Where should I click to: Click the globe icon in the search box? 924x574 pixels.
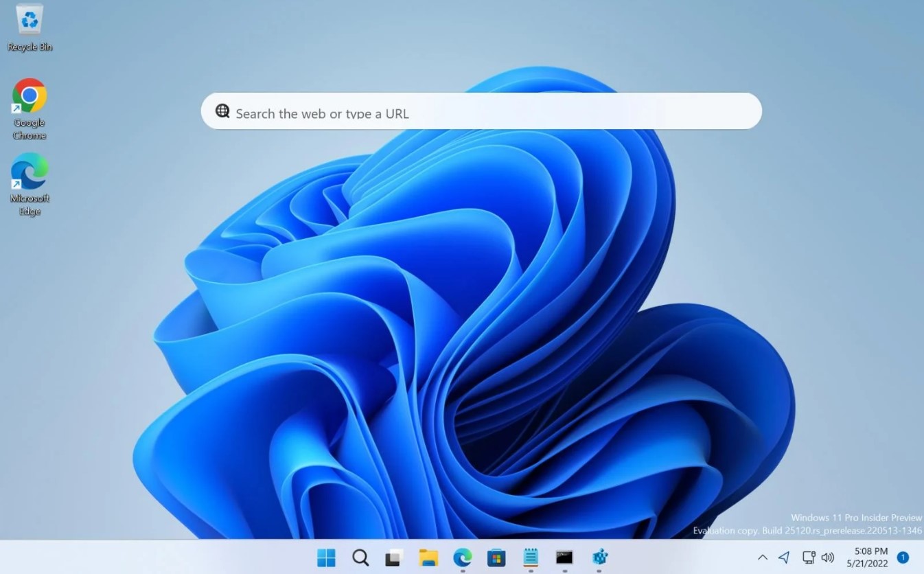pyautogui.click(x=222, y=111)
